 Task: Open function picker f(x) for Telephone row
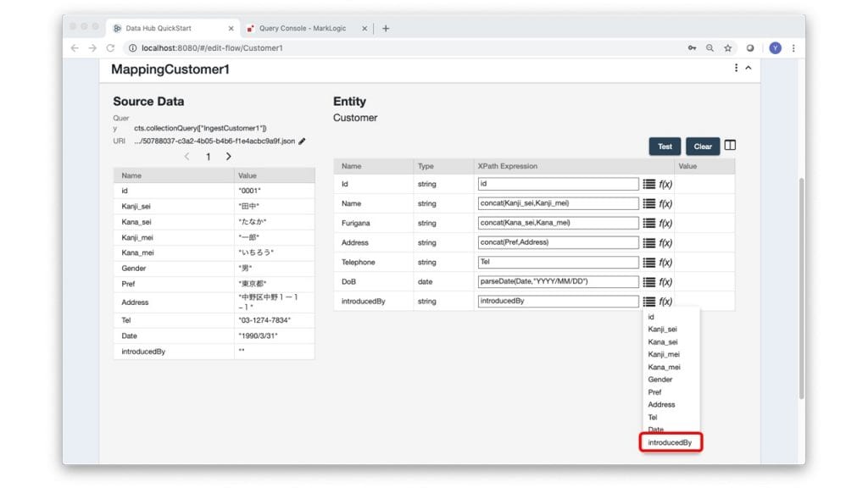pyautogui.click(x=665, y=262)
